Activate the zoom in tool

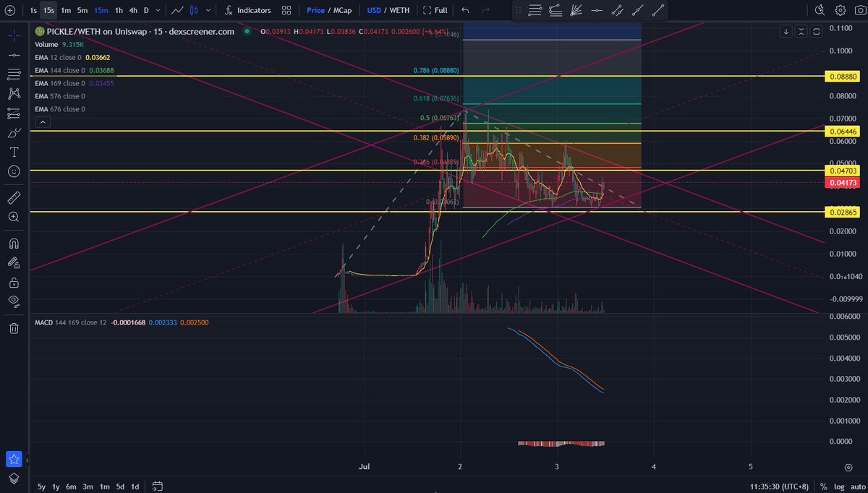coord(14,216)
